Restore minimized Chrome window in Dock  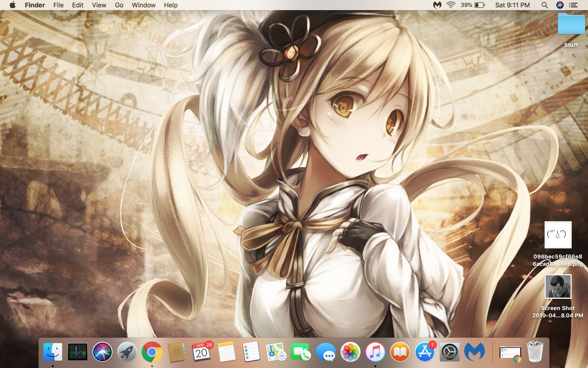pos(510,354)
